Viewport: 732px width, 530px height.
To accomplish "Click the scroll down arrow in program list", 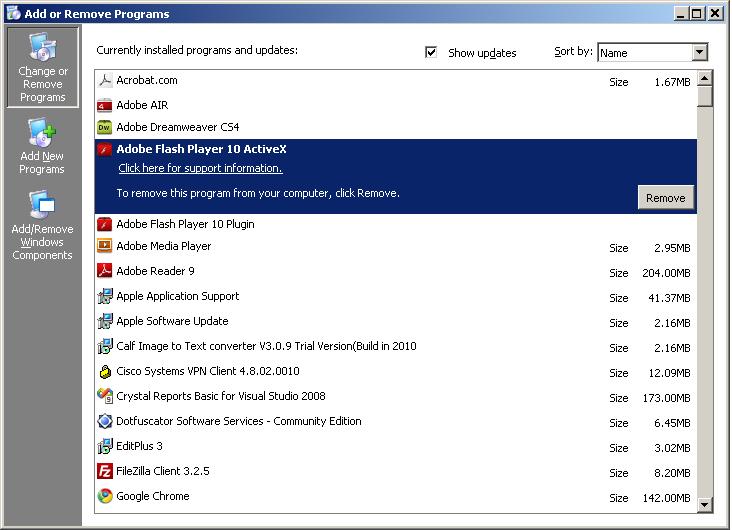I will click(x=704, y=505).
